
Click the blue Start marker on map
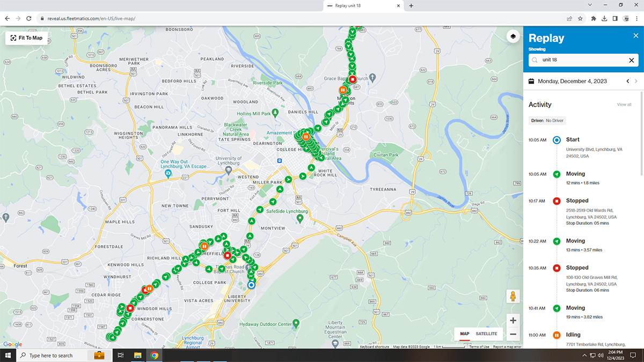pos(251,285)
